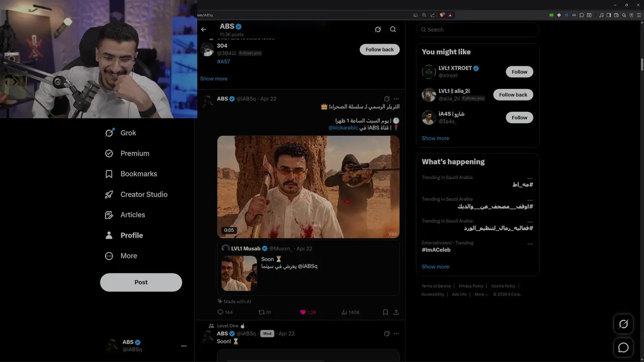The height and width of the screenshot is (362, 644).
Task: Open replies on the trailer post (144)
Action: tap(225, 312)
